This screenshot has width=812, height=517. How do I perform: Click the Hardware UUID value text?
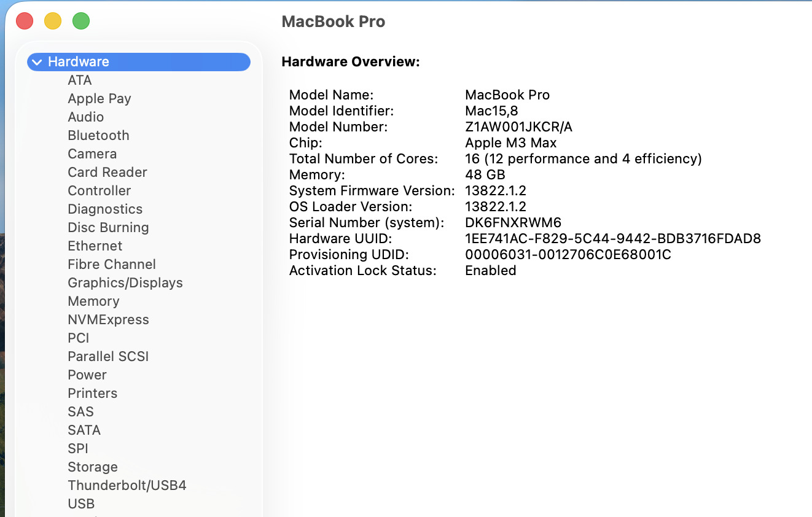point(613,239)
